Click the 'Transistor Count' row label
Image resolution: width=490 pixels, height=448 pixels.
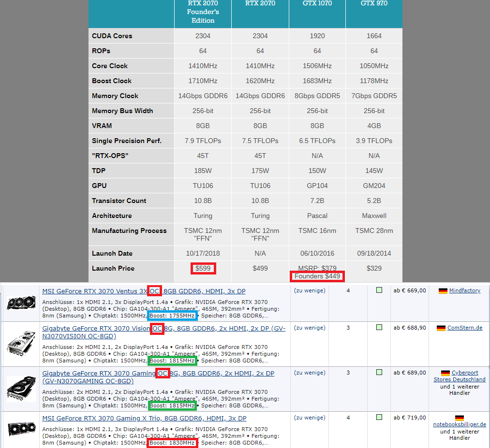[119, 201]
